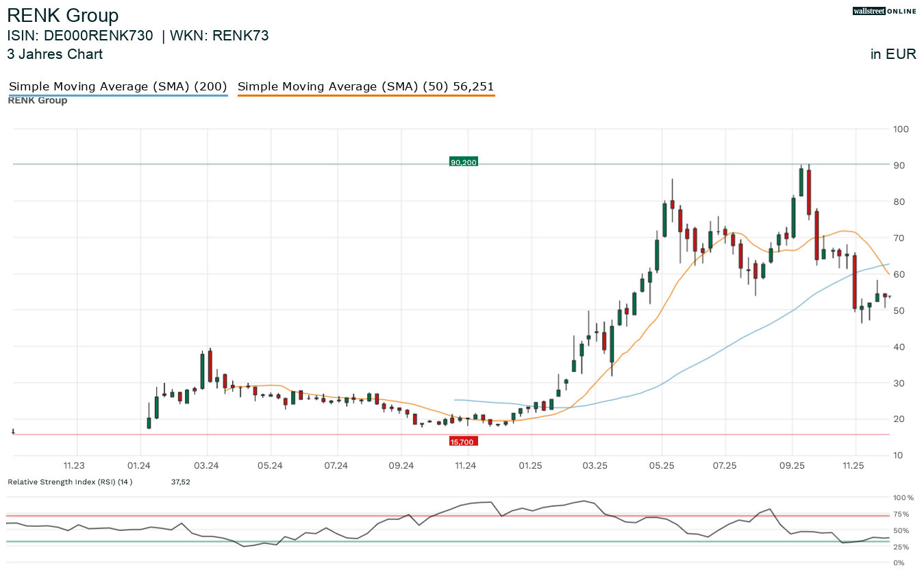Click the RSI value 37,52

(180, 482)
